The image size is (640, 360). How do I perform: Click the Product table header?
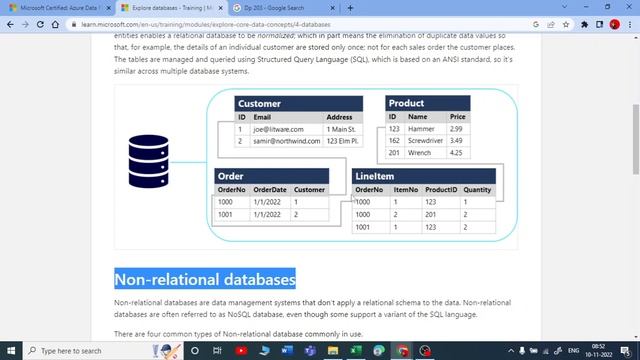coord(427,103)
